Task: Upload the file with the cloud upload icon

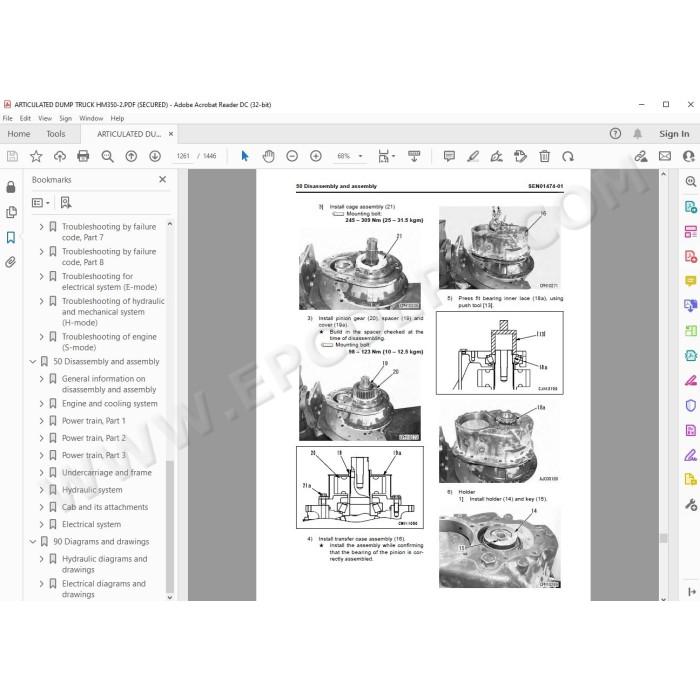Action: pos(59,156)
